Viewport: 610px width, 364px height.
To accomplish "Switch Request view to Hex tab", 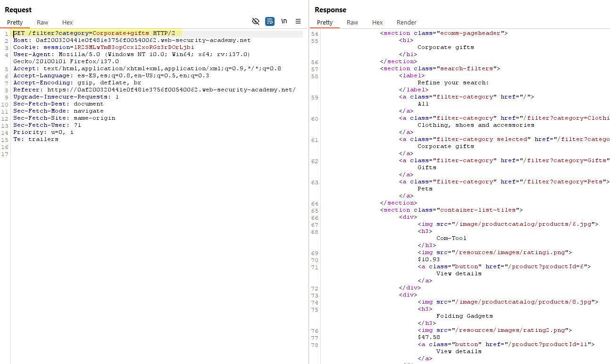I will tap(67, 23).
